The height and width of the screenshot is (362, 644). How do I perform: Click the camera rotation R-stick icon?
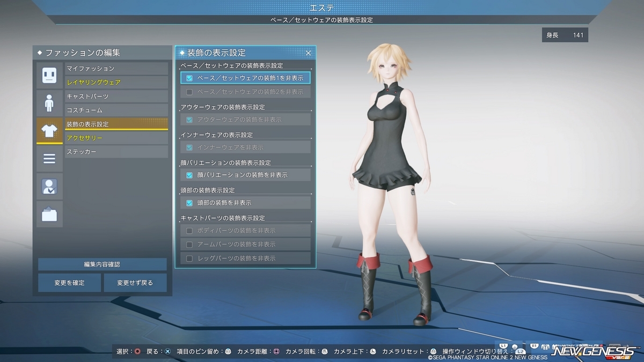point(324,352)
